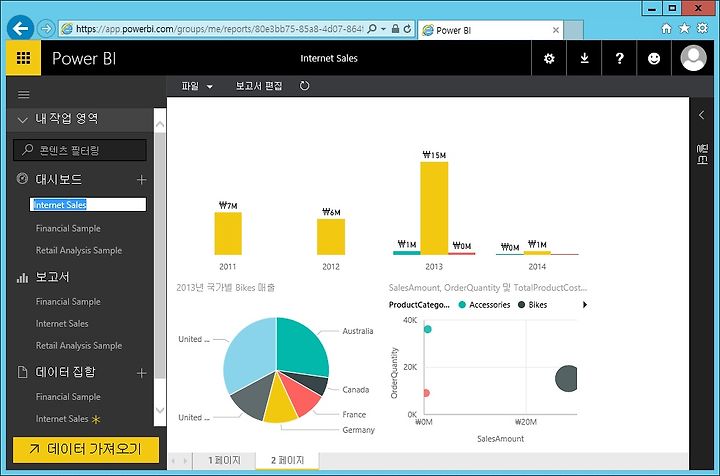Click the 2013 tall yellow bar

(434, 208)
